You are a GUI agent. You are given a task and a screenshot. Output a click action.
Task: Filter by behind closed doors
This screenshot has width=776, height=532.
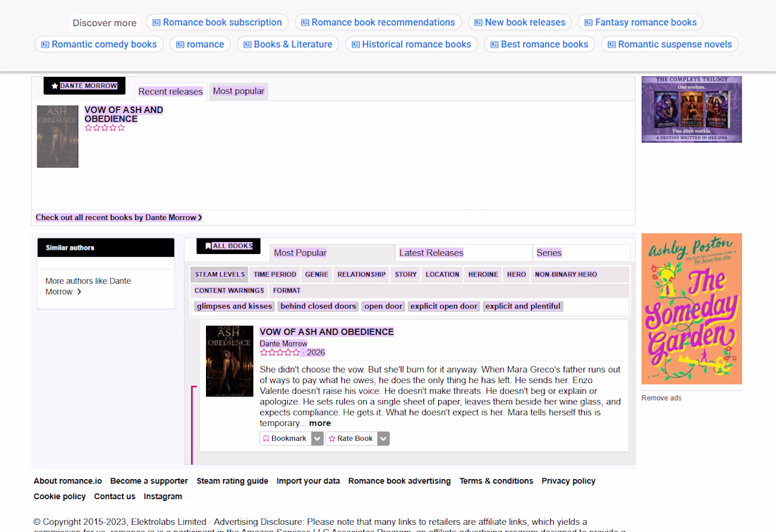click(318, 306)
